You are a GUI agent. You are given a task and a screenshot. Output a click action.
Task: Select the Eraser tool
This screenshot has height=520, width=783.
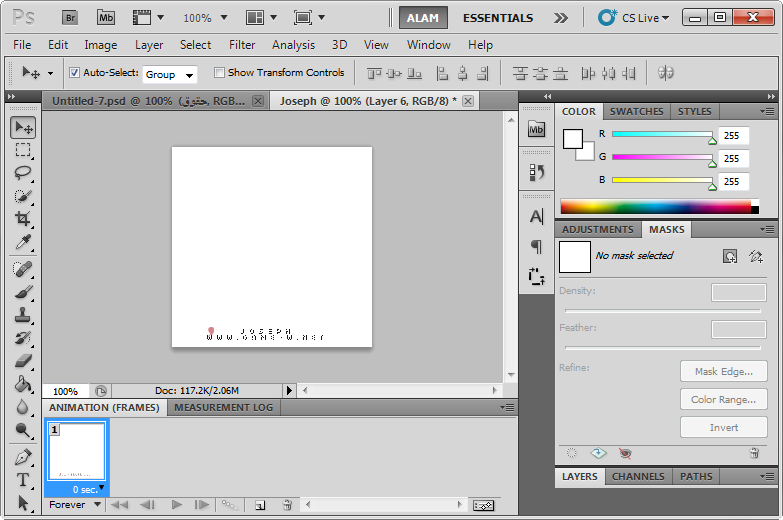pos(23,362)
